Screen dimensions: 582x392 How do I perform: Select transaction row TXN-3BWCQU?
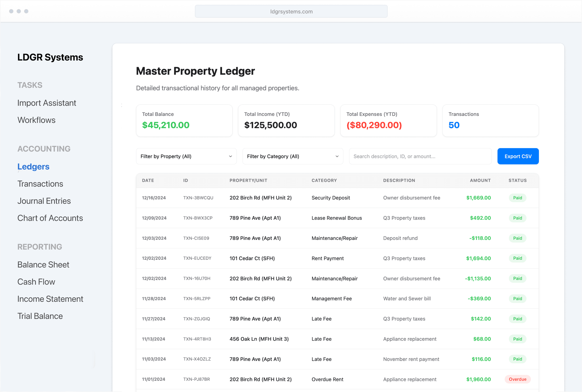click(198, 198)
